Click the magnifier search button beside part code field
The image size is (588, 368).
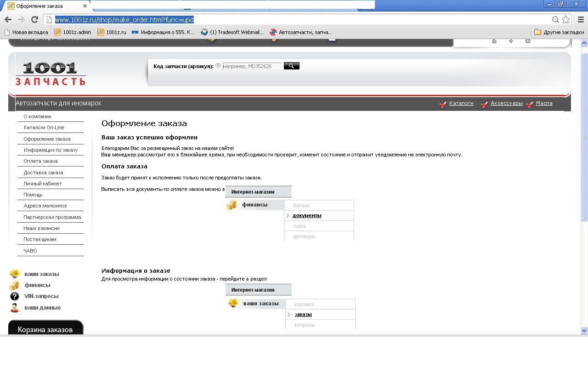pos(291,66)
